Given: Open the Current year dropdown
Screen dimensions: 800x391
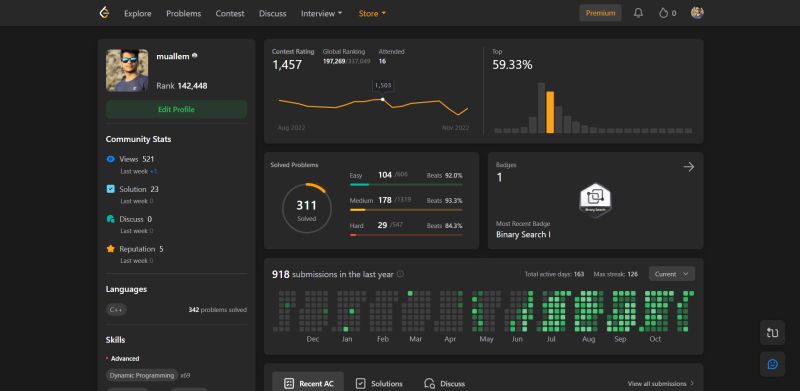Looking at the screenshot, I should click(671, 274).
